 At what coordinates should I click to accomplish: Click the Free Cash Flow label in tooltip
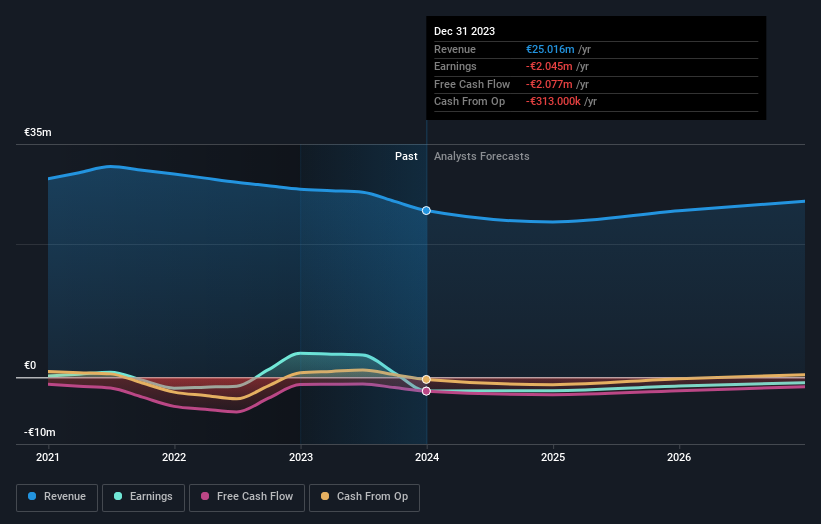pyautogui.click(x=472, y=84)
